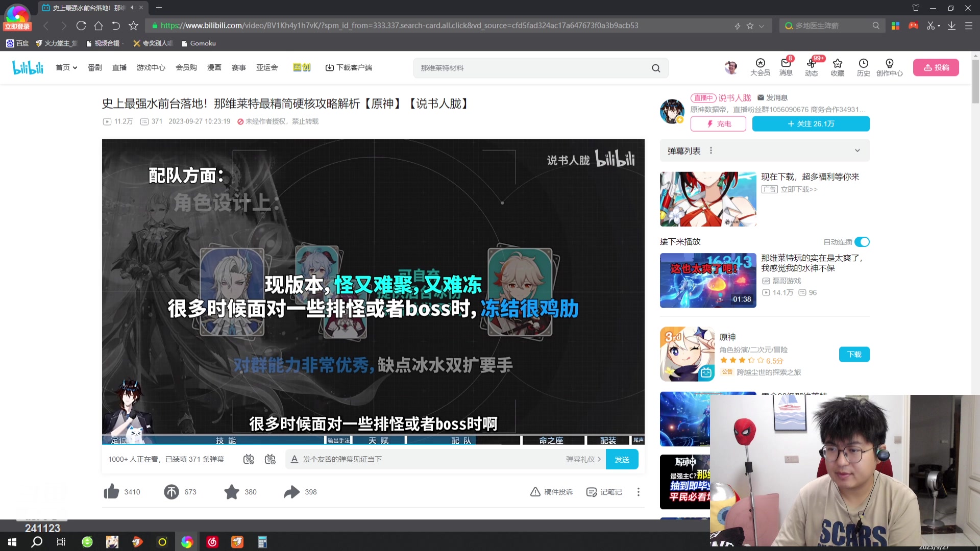Click the 下载 button for 原神
The width and height of the screenshot is (980, 551).
tap(854, 354)
